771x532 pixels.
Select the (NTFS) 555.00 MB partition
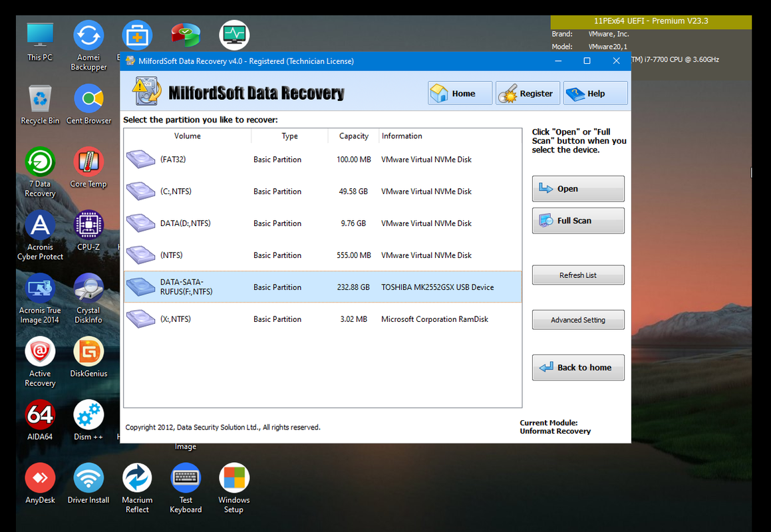[x=323, y=255]
